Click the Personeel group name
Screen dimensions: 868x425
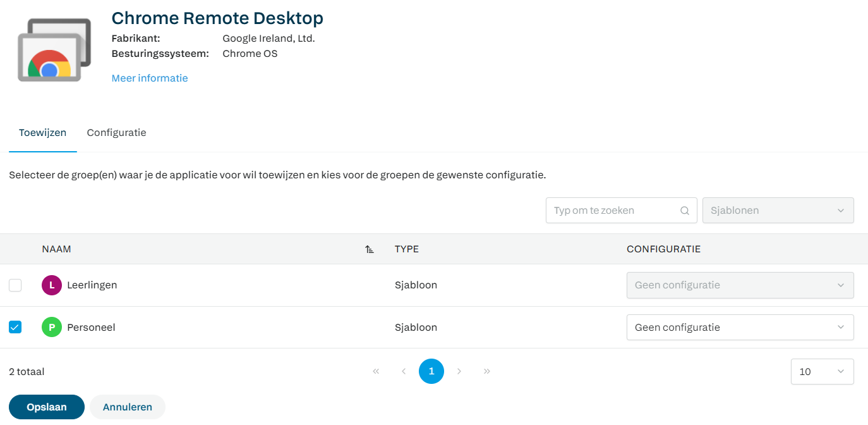[91, 328]
